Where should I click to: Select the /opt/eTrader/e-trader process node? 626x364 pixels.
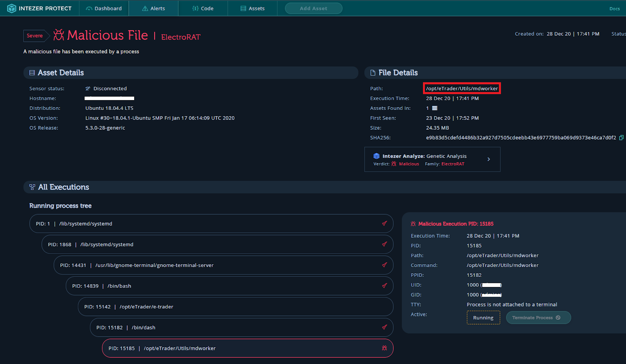coord(235,307)
